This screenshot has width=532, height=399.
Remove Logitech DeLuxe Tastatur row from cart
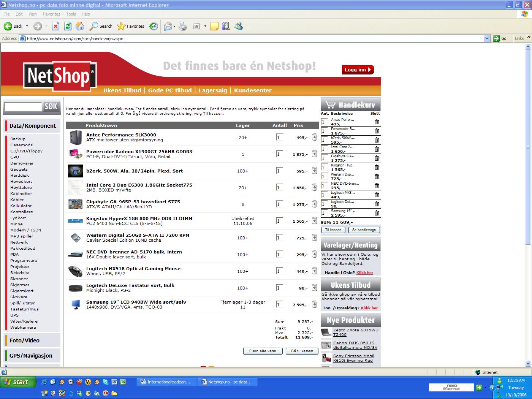click(x=315, y=288)
